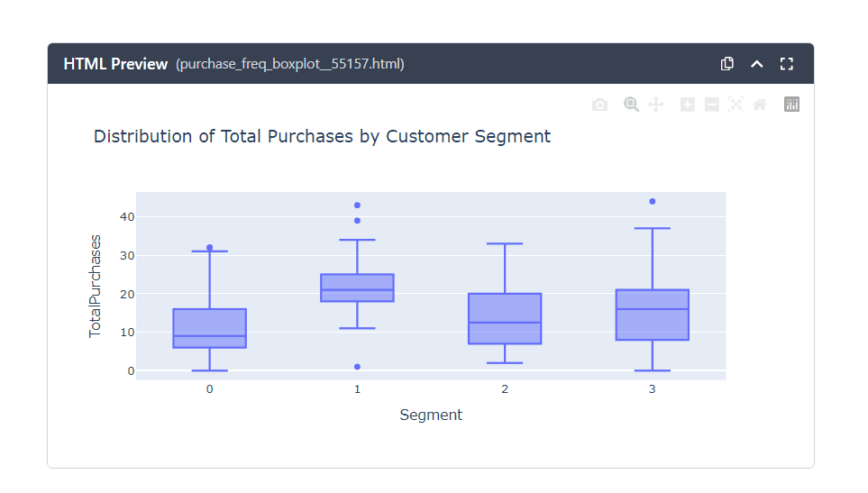Autoscale the plot axes
Image resolution: width=868 pixels, height=493 pixels.
[736, 105]
